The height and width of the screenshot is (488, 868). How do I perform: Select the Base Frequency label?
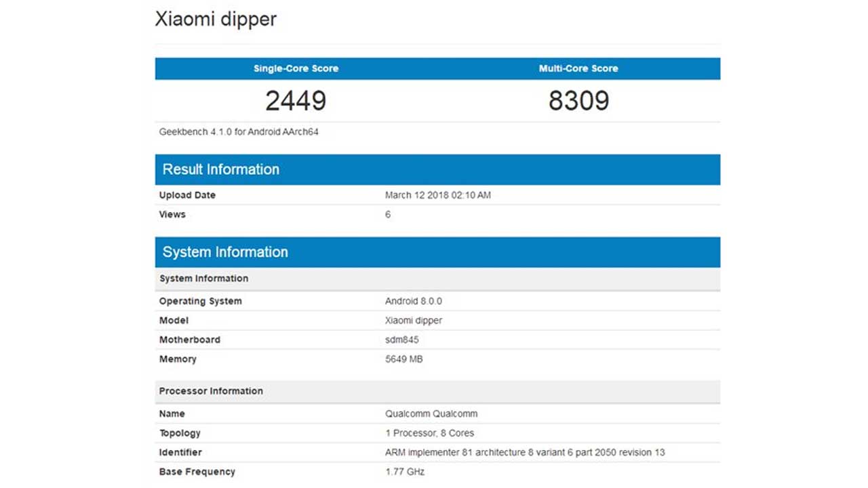pos(197,472)
